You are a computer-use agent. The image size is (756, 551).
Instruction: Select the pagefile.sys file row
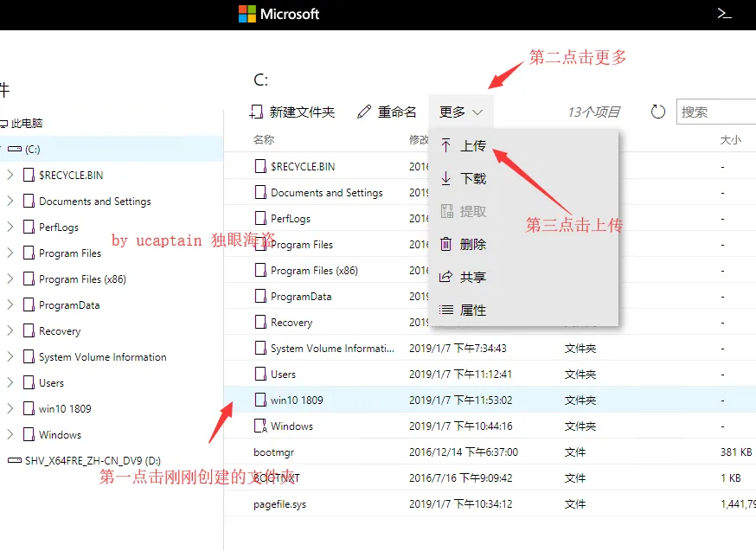coord(490,503)
